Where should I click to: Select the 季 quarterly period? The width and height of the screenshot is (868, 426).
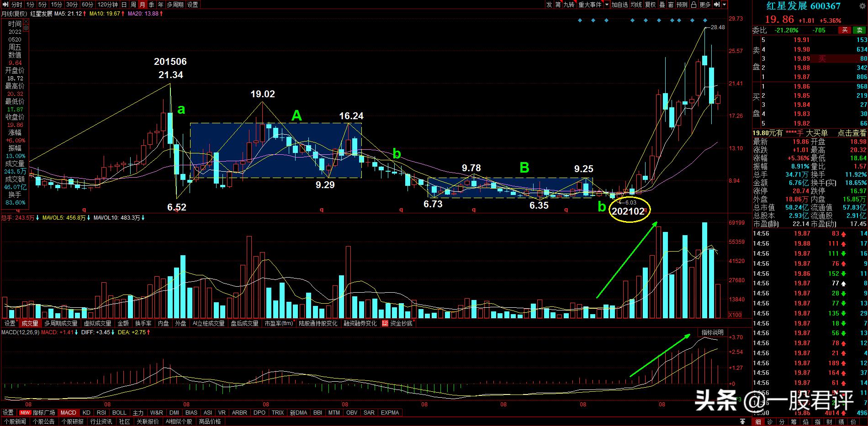[x=152, y=5]
